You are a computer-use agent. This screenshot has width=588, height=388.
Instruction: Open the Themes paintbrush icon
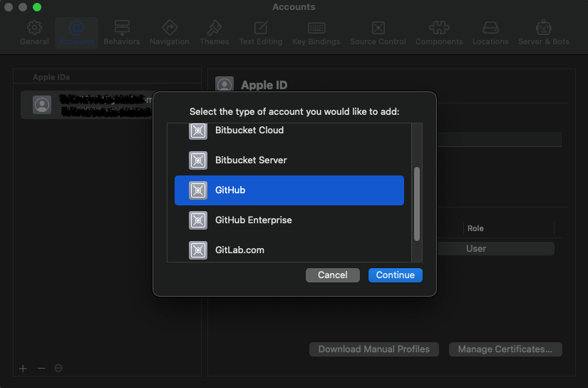[x=214, y=27]
